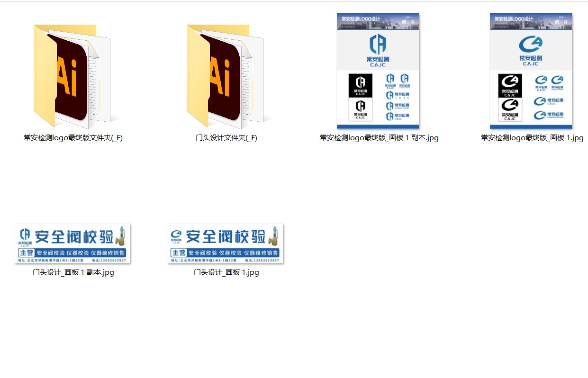Select the round CA swoosh logo thumbnail
The height and width of the screenshot is (378, 588).
point(531,71)
